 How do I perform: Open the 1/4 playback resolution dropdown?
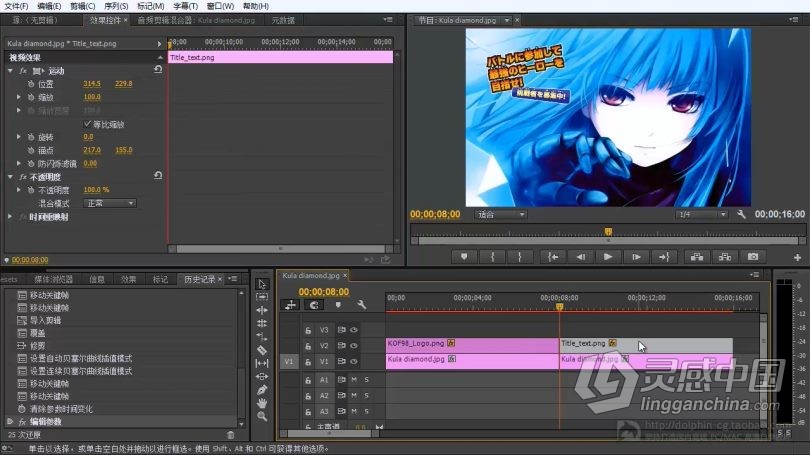pyautogui.click(x=702, y=214)
